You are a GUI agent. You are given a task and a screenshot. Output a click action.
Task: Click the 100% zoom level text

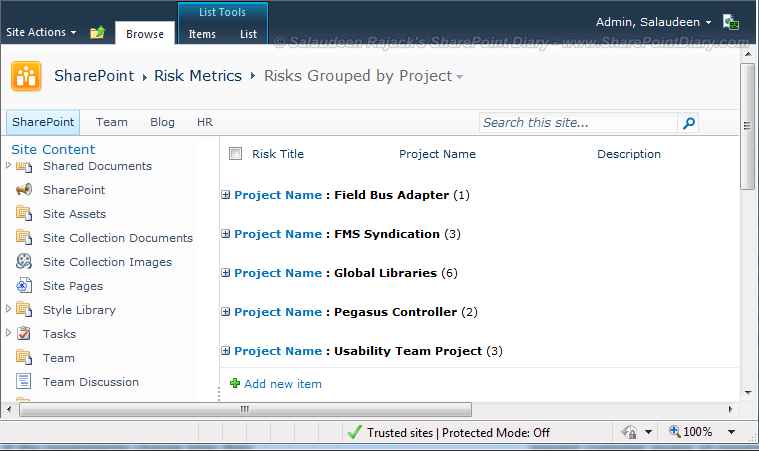coord(698,432)
